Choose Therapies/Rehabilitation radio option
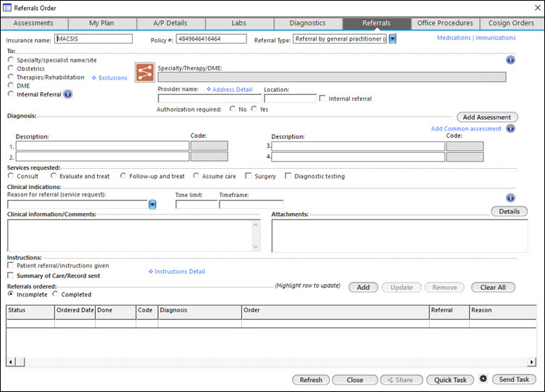Viewport: 545px width, 392px height. click(11, 77)
